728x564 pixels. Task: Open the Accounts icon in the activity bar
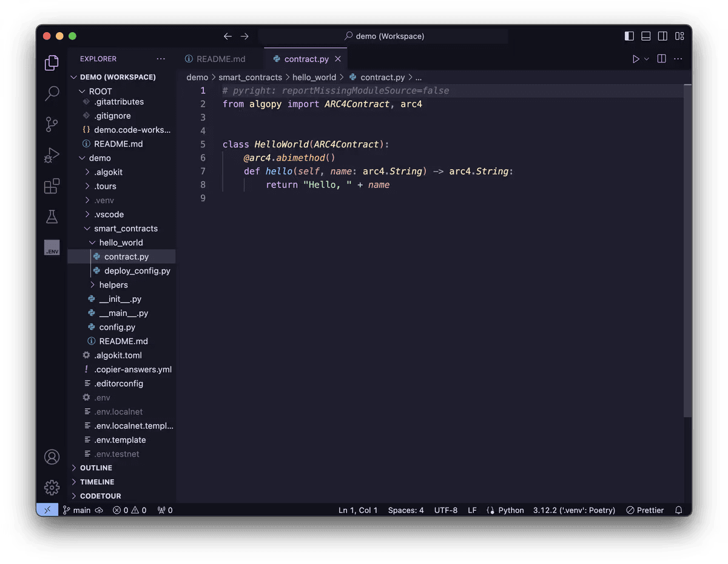pyautogui.click(x=52, y=457)
